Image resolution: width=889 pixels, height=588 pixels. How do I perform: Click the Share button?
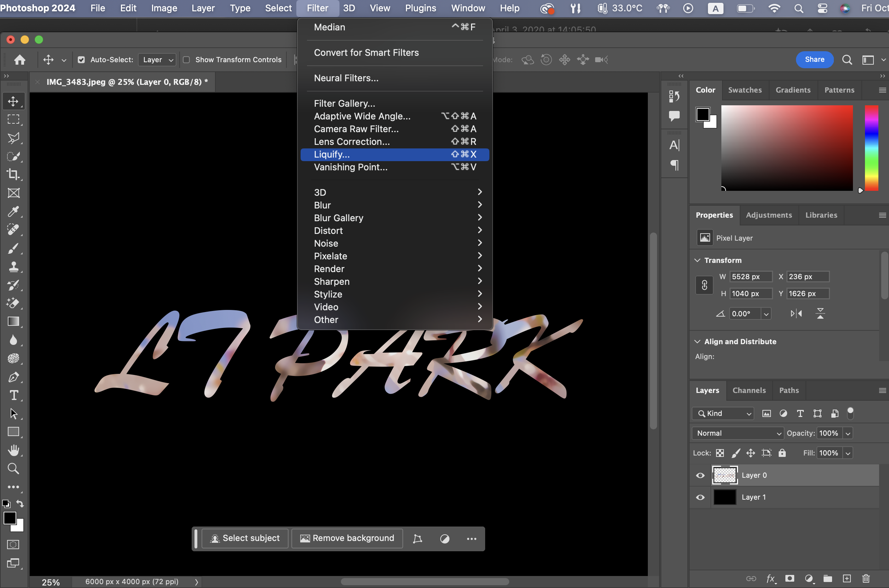click(814, 60)
